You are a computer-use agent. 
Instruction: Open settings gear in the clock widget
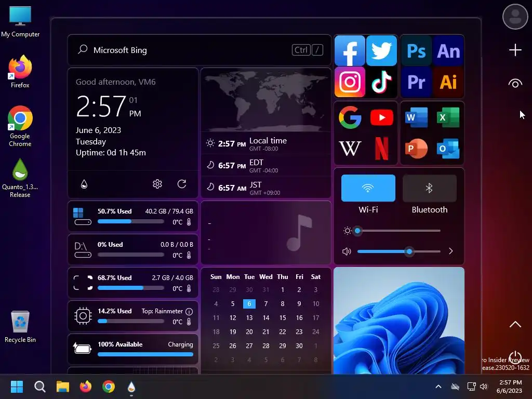pyautogui.click(x=157, y=184)
